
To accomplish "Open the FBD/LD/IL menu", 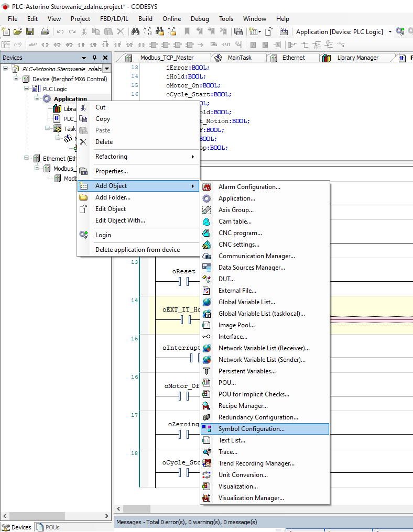I will click(x=114, y=19).
